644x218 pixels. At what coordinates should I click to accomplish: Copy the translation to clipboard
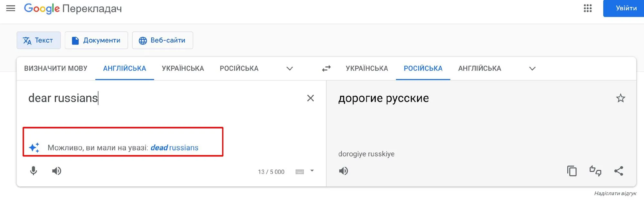click(572, 171)
